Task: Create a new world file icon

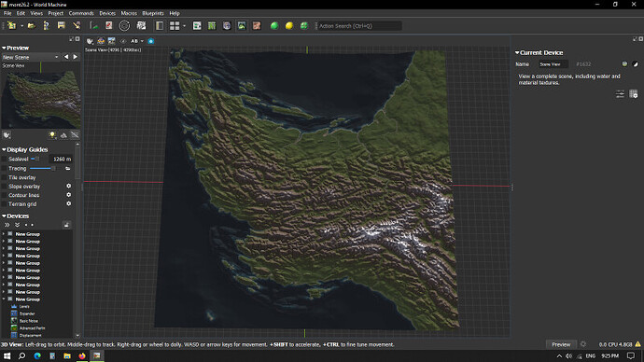Action: click(11, 25)
